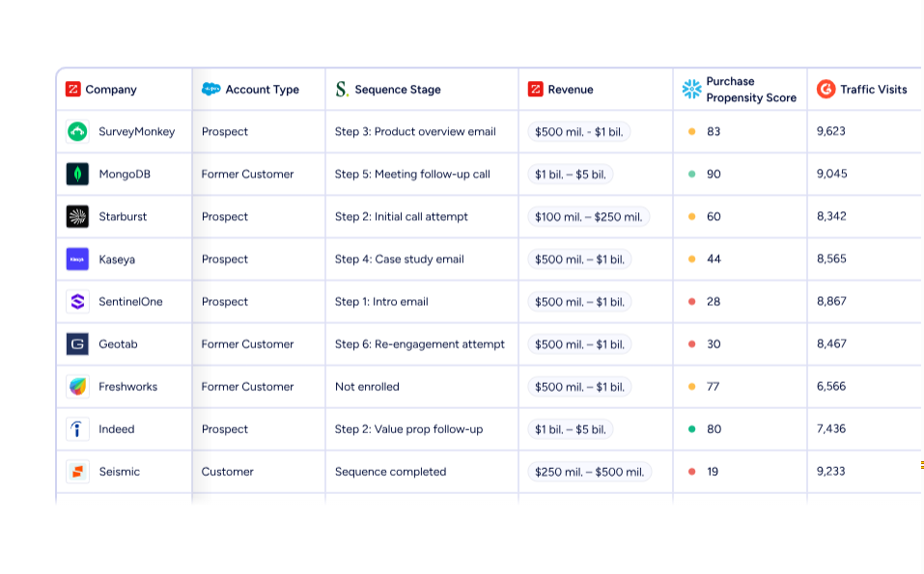This screenshot has width=924, height=574.
Task: Click Seismic's '$250 mil. – $500 mil.' revenue tag
Action: pos(589,472)
